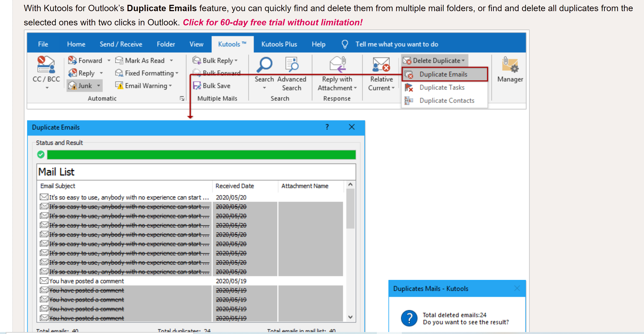The image size is (644, 334).
Task: Click the Duplicate Emails menu icon
Action: [x=409, y=74]
